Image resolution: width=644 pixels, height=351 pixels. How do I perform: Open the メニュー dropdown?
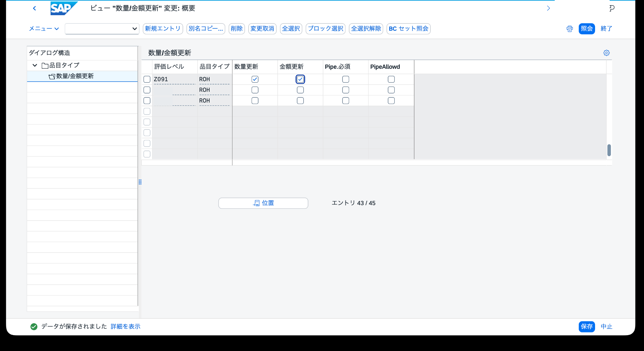[44, 29]
